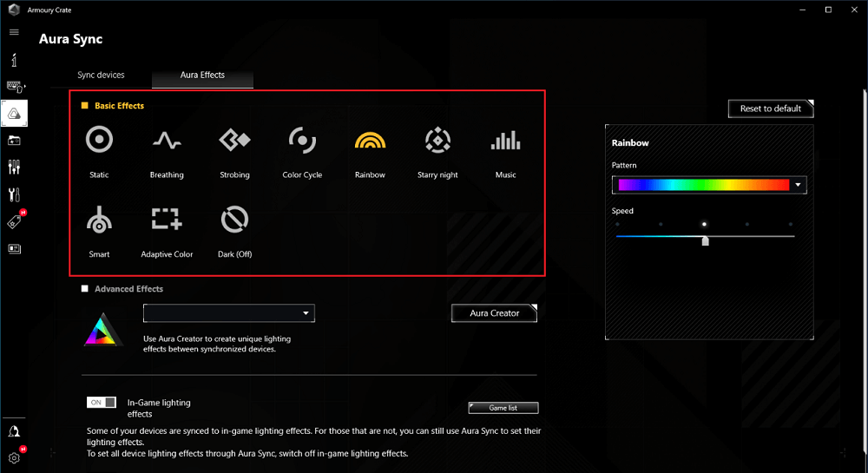
Task: Minimize the Armoury Crate window
Action: [802, 10]
